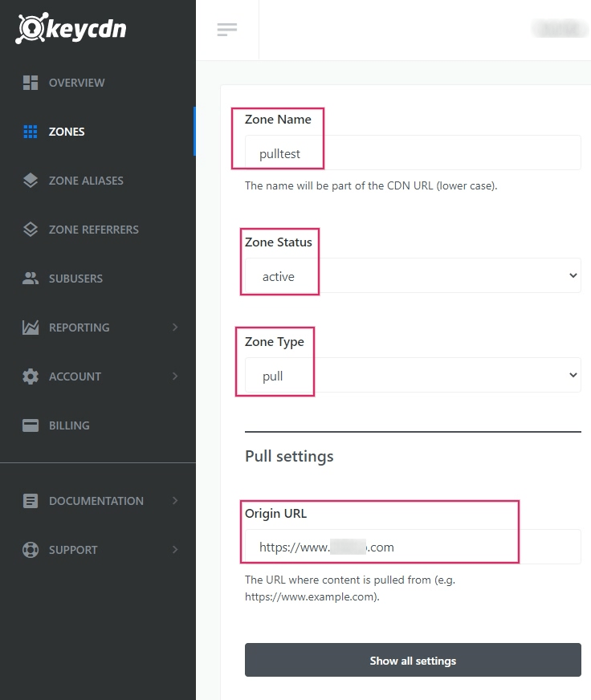Screen dimensions: 591x700
Task: Expand the Account section chevron
Action: coord(176,376)
